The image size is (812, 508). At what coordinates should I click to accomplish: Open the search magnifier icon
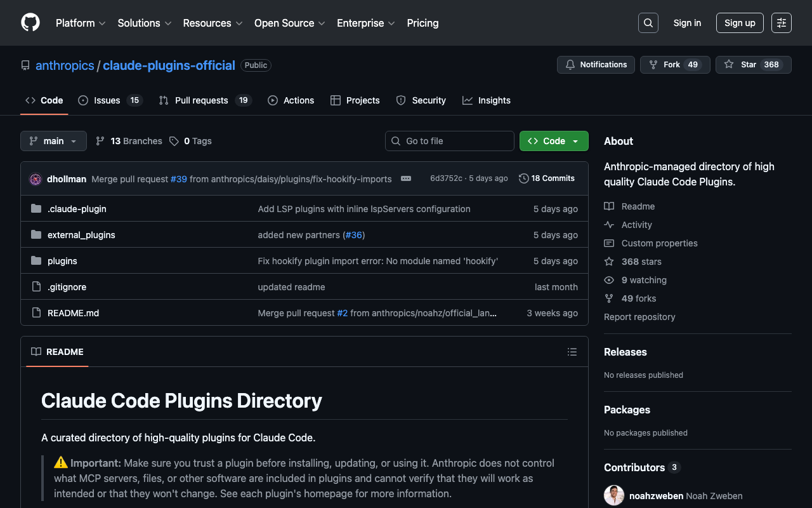648,23
